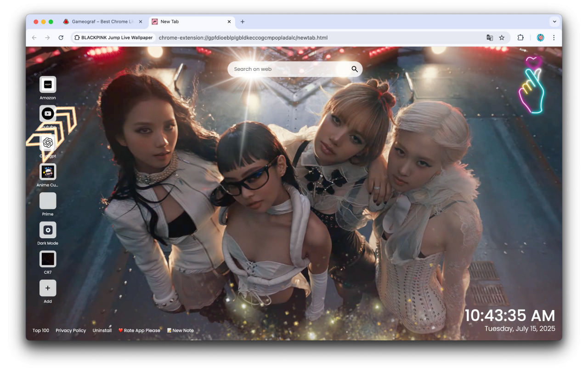Screen dimensions: 588x368
Task: Launch the ChatGPT shortcut icon
Action: pos(48,143)
